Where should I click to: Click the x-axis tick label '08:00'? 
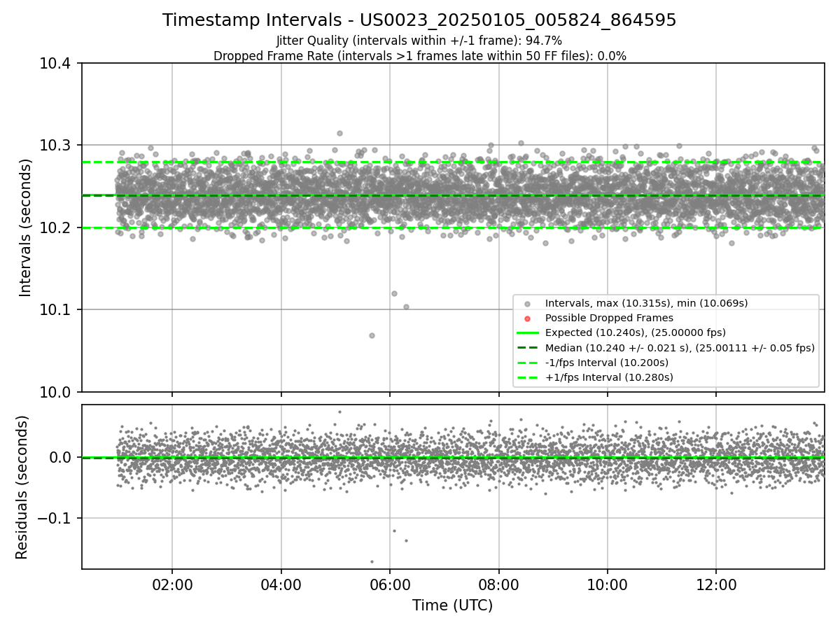coord(498,585)
